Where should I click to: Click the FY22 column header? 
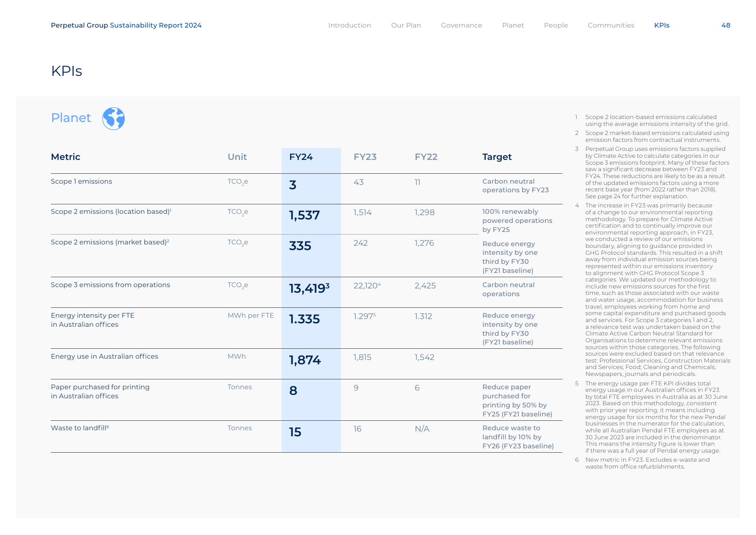point(426,157)
